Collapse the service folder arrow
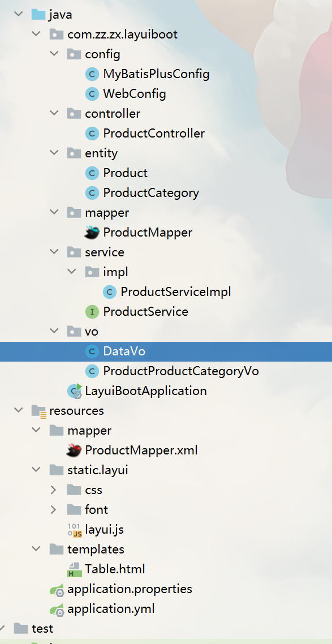This screenshot has width=332, height=644. point(54,252)
